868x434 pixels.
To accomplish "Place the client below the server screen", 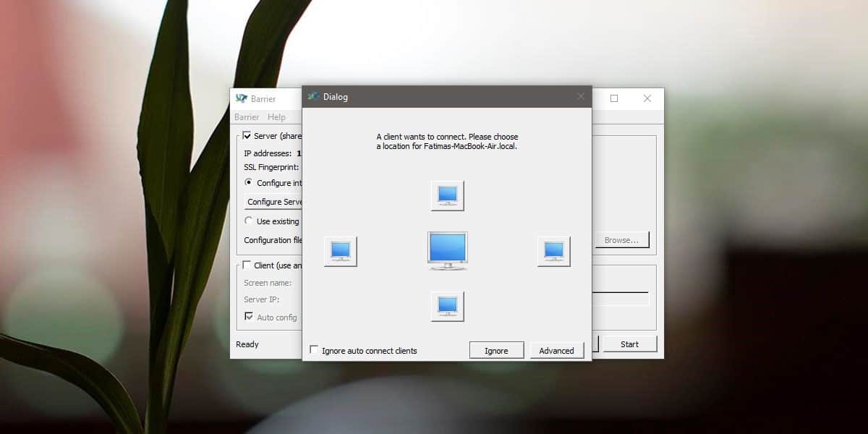I will point(447,306).
